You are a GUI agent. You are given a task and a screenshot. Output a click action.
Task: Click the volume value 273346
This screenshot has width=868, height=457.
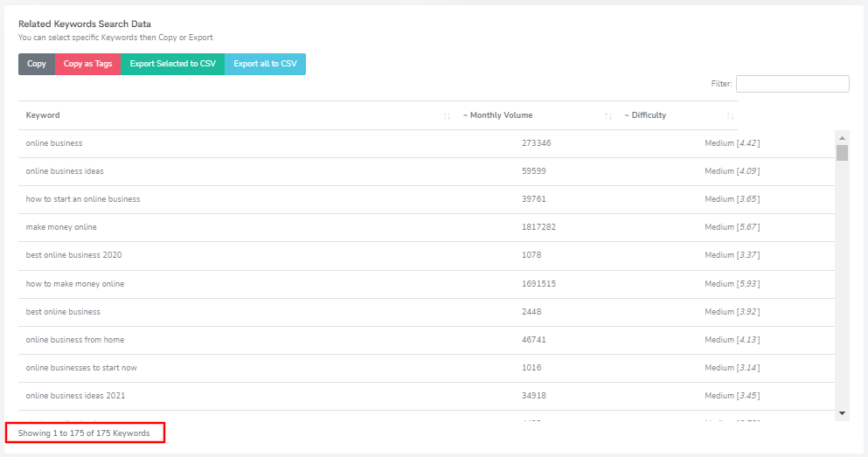(537, 143)
